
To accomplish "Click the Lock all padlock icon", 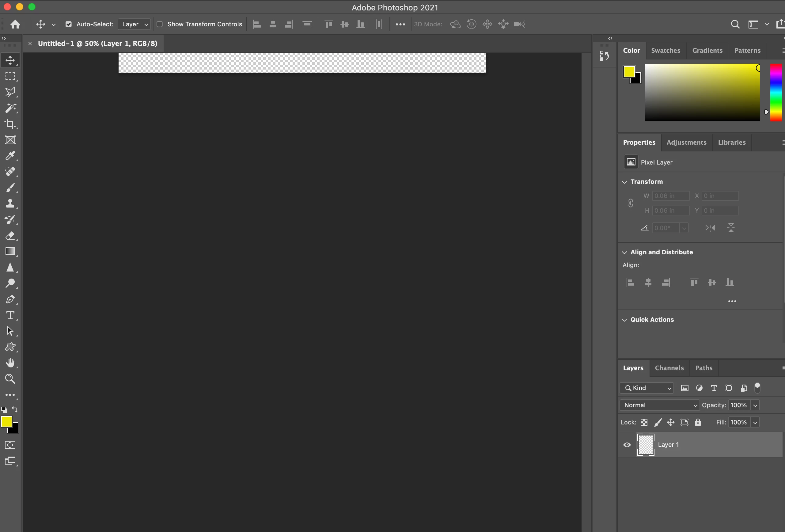I will 698,422.
